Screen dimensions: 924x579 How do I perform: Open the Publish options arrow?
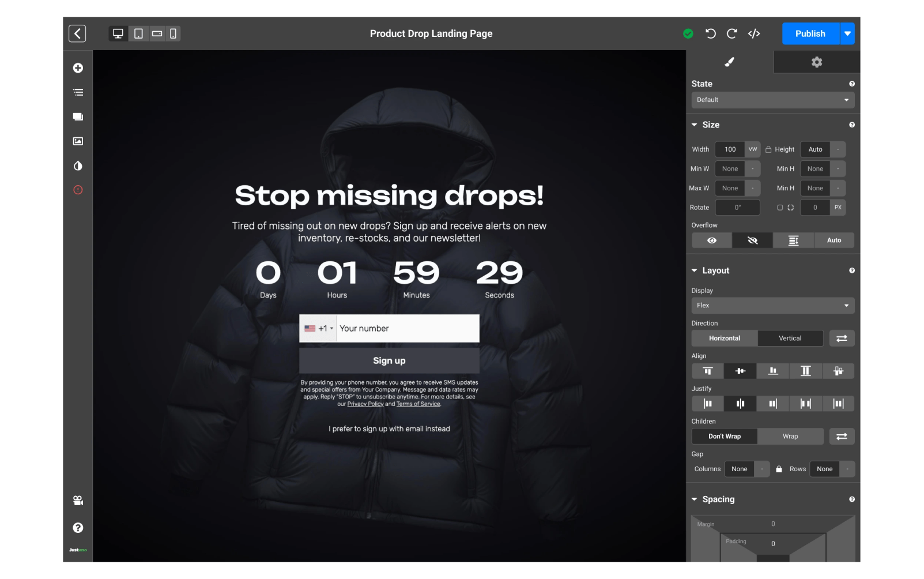(847, 33)
